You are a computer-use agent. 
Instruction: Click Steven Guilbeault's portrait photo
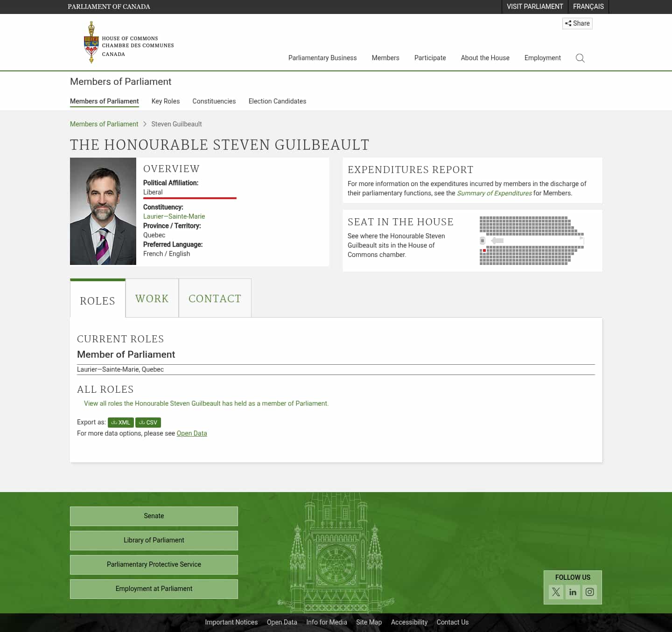click(x=103, y=211)
